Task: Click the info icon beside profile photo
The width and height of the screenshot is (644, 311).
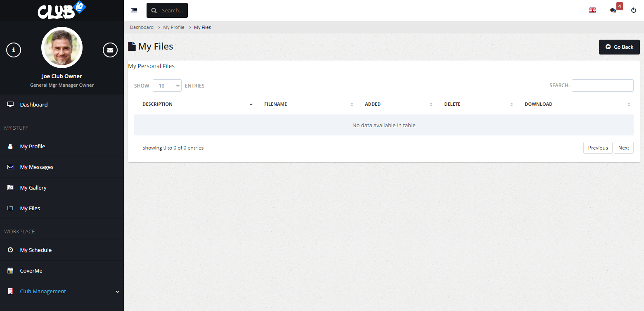Action: [14, 50]
